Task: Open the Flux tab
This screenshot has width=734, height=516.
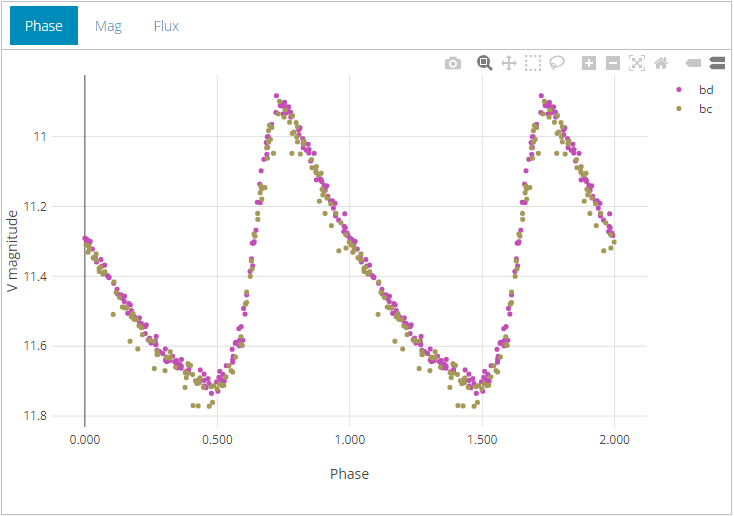Action: [x=166, y=26]
